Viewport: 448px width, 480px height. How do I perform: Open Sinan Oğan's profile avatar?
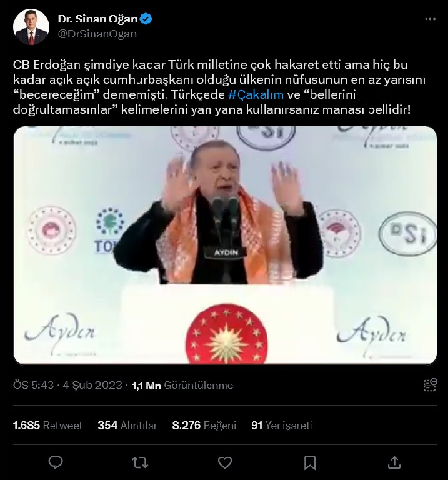pos(31,27)
